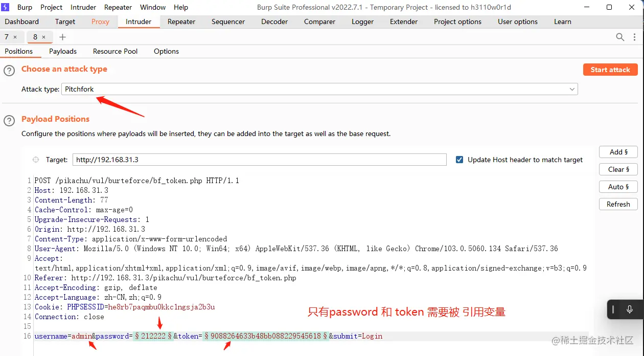Click the Referer header line
644x356 pixels.
tap(166, 278)
